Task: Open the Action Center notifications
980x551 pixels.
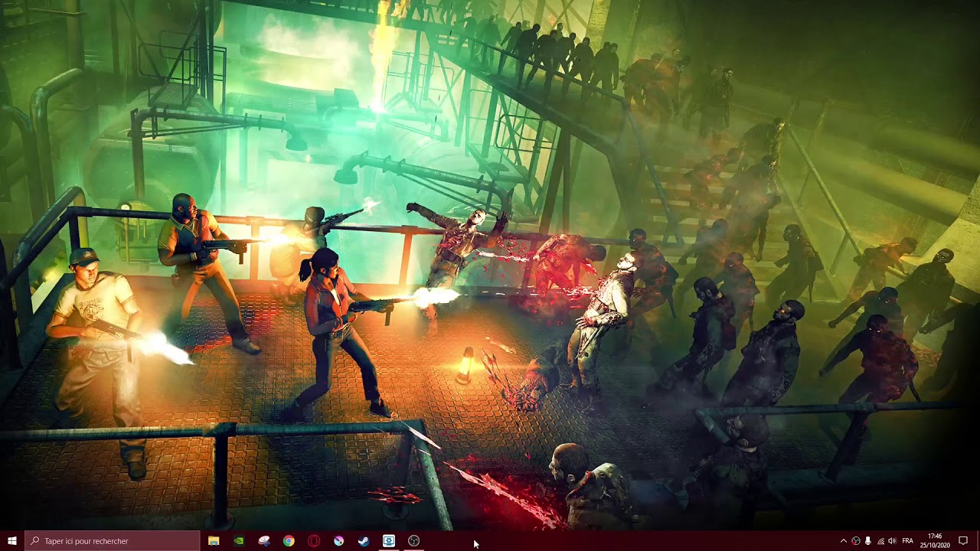Action: coord(963,541)
